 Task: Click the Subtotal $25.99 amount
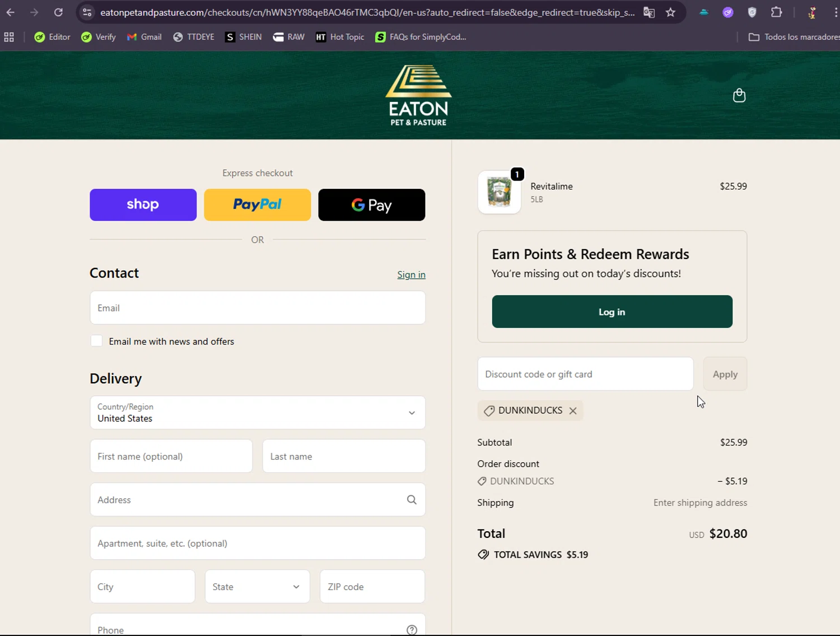click(x=734, y=442)
